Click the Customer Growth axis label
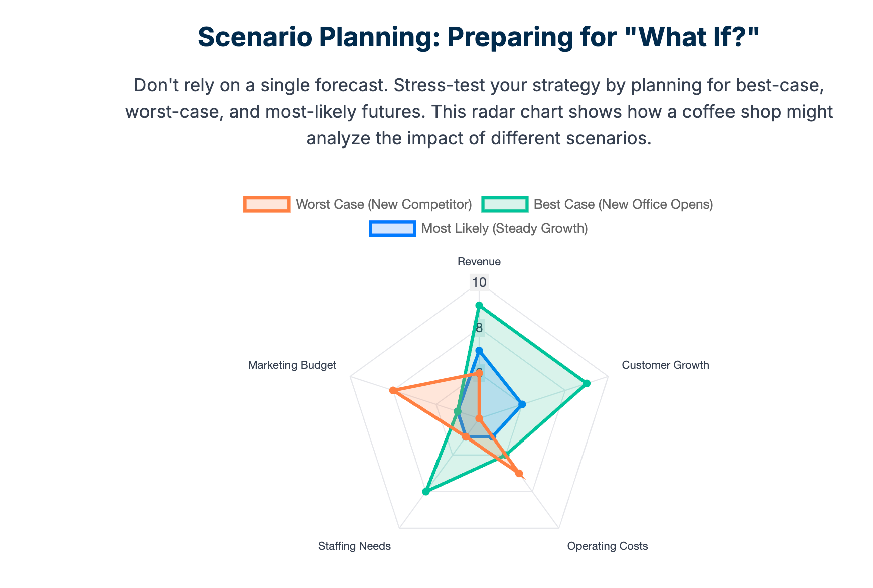Viewport: 873px width, 588px height. pyautogui.click(x=666, y=365)
